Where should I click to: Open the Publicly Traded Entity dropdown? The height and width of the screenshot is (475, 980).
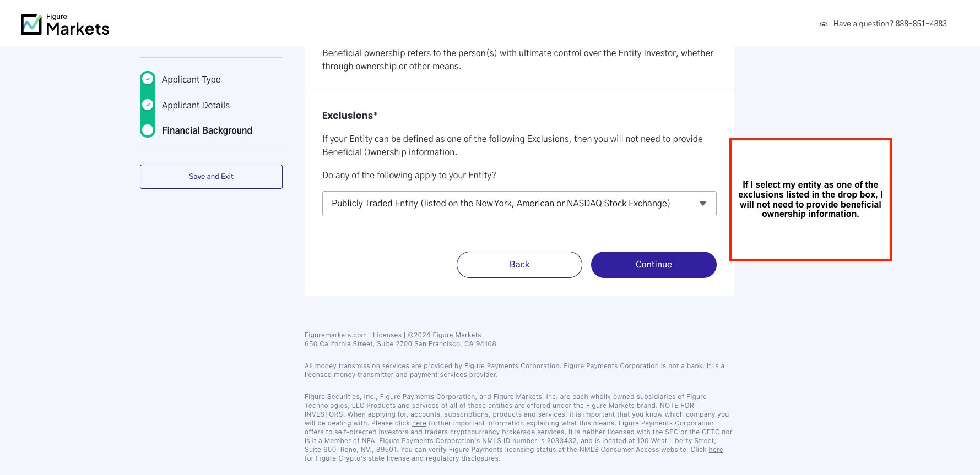519,204
